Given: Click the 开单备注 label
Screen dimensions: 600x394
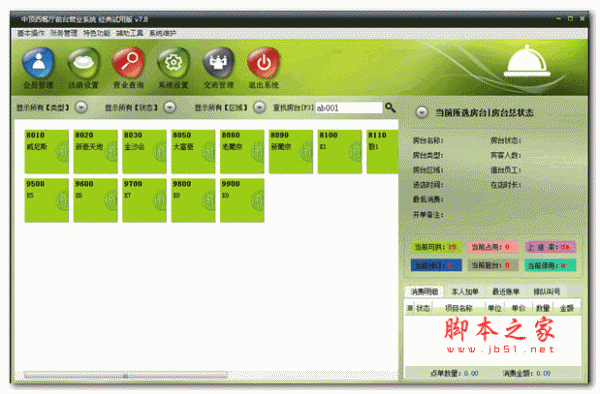Looking at the screenshot, I should [428, 215].
